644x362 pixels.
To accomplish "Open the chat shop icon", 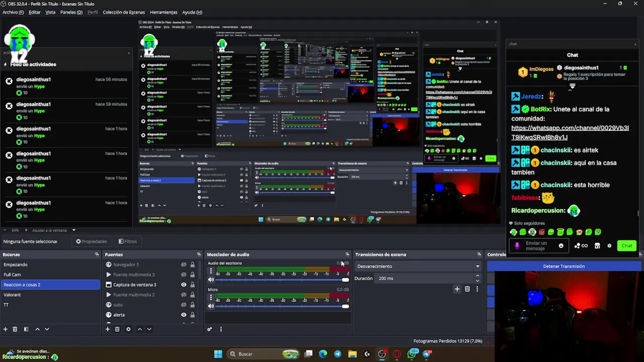I will (597, 246).
